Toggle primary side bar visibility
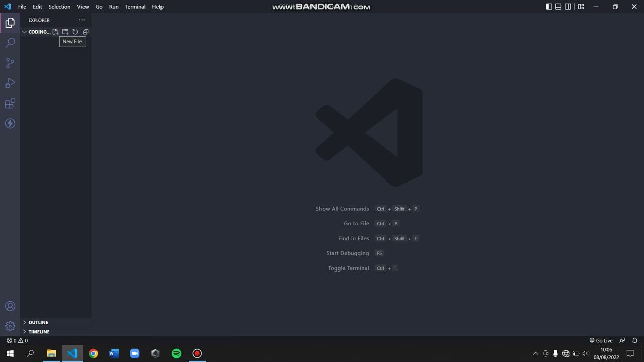 pyautogui.click(x=549, y=7)
